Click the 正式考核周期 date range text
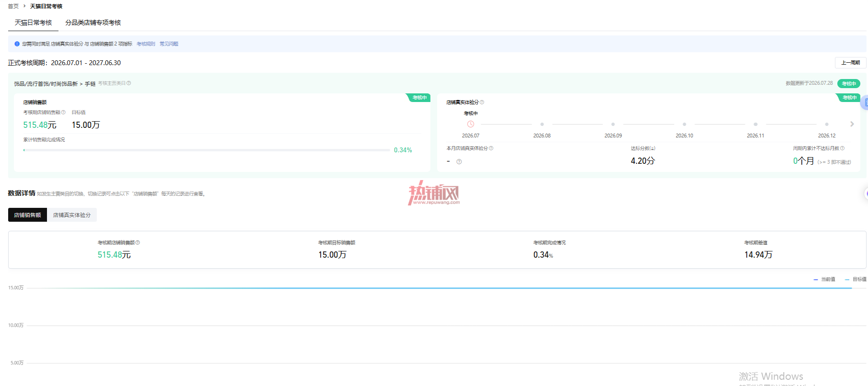The height and width of the screenshot is (386, 868). 86,63
